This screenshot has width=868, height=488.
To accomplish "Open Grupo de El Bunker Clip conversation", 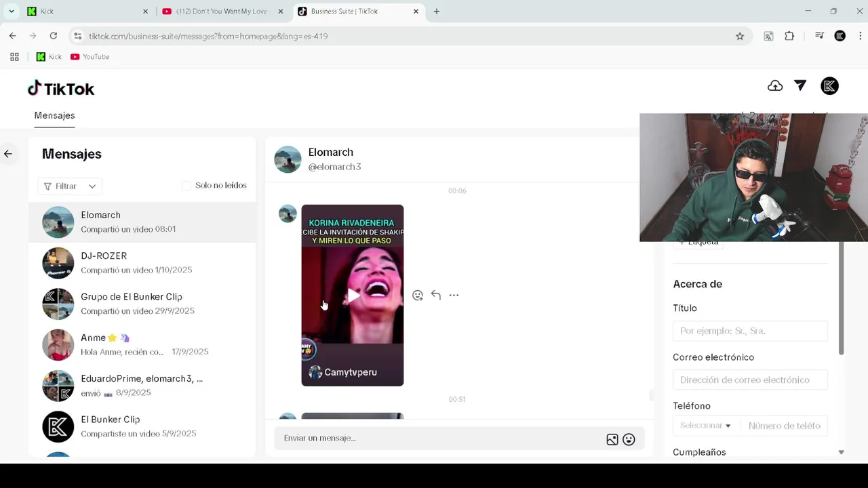I will [x=142, y=304].
